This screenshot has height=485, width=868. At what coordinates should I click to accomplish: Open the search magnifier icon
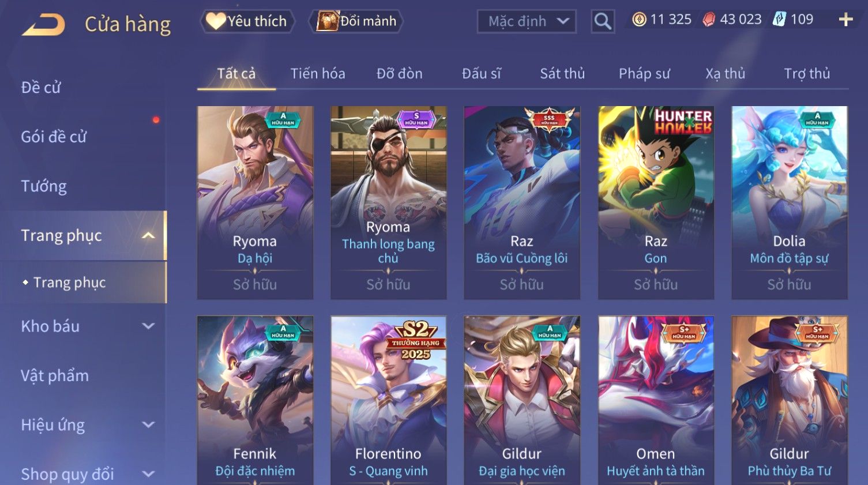(x=603, y=21)
